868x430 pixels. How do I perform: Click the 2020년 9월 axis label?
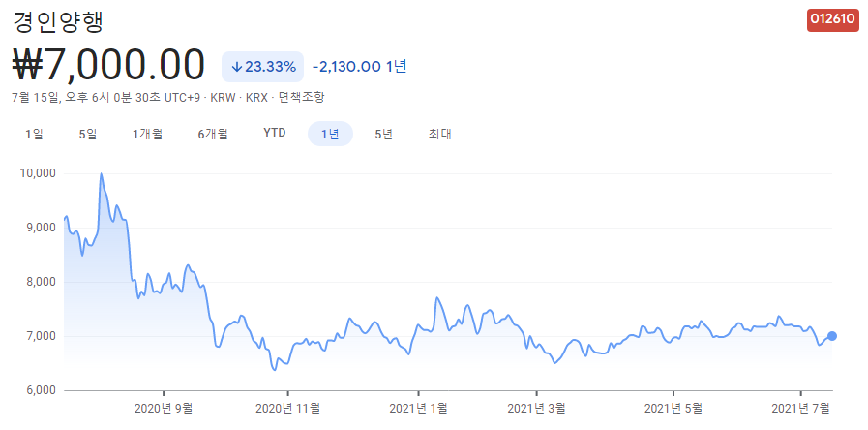(x=164, y=409)
